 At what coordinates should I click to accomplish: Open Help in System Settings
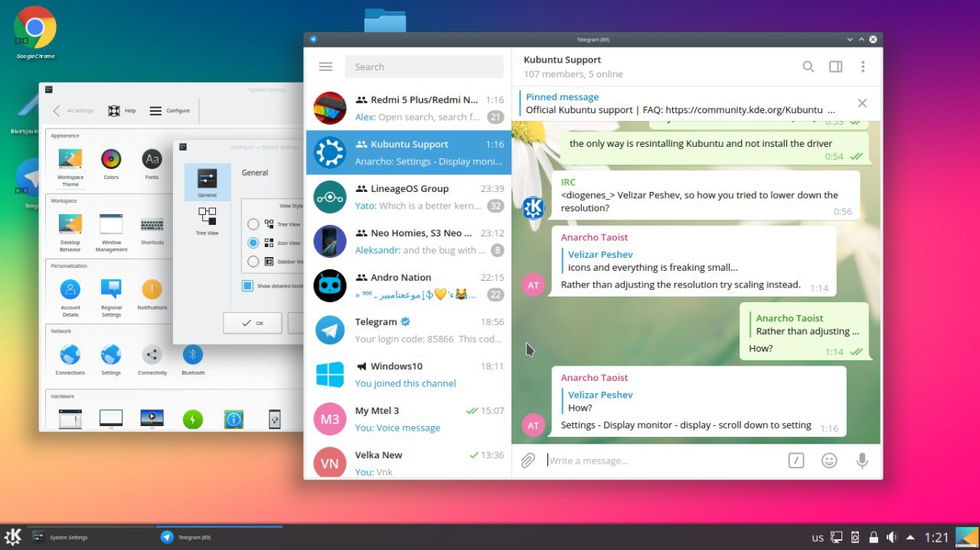[x=121, y=111]
